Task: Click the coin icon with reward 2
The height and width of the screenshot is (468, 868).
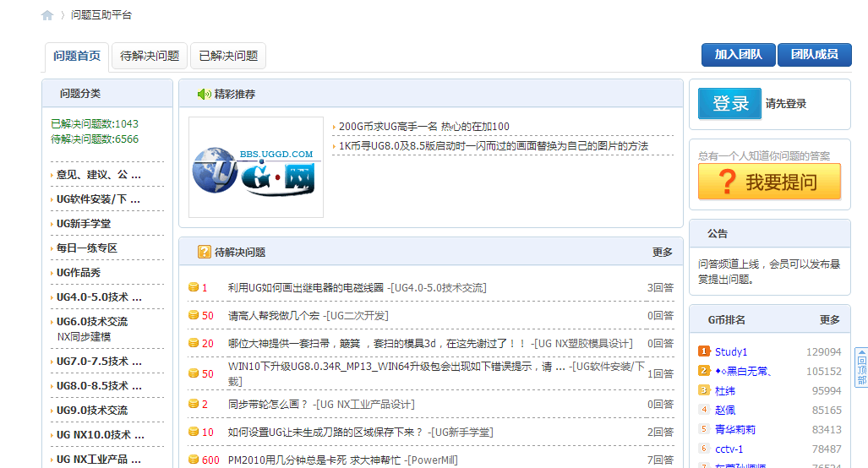Action: [x=194, y=404]
